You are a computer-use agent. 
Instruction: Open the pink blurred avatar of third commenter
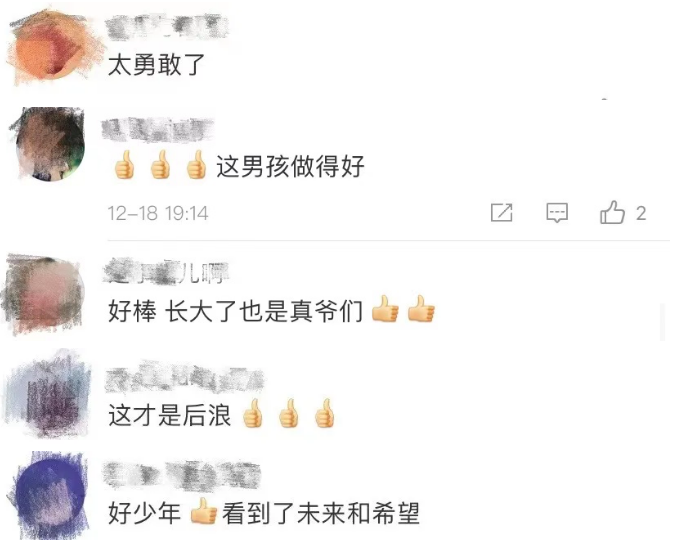click(x=43, y=294)
